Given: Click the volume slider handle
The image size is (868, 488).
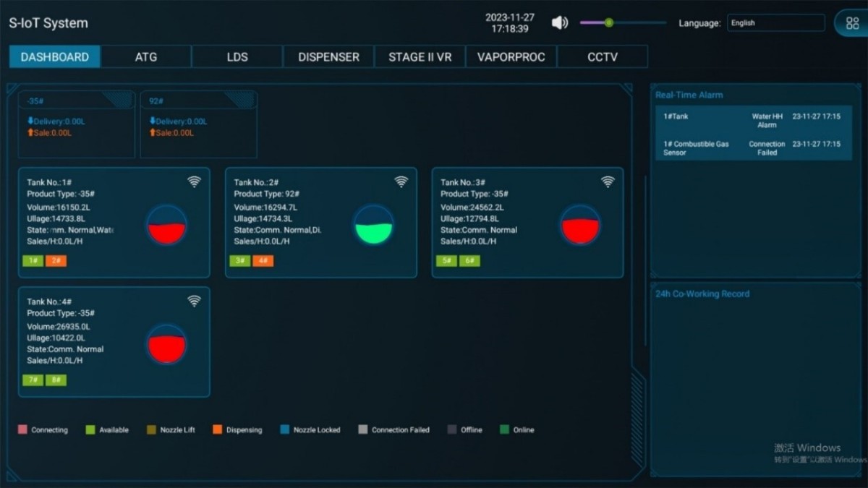Looking at the screenshot, I should coord(609,23).
